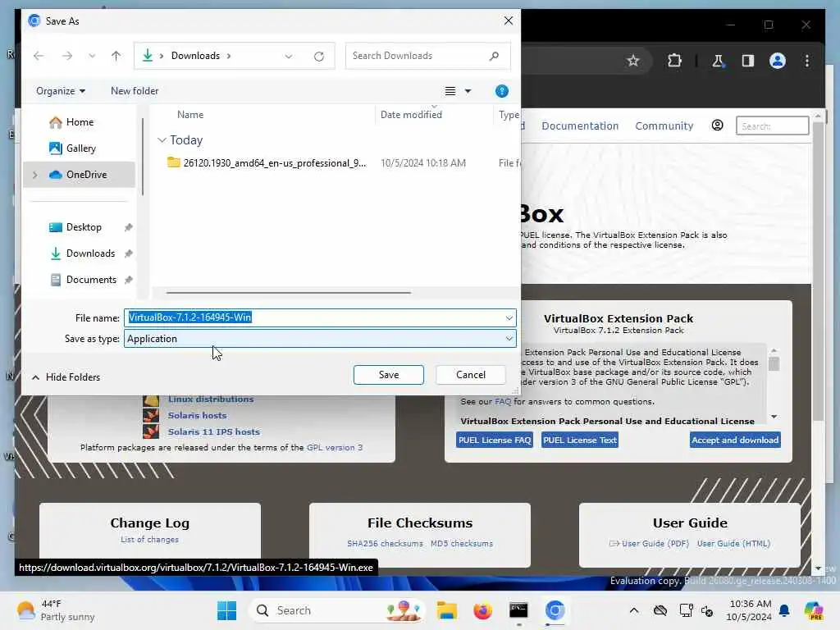
Task: Open the GPL version 3 link
Action: click(x=335, y=447)
